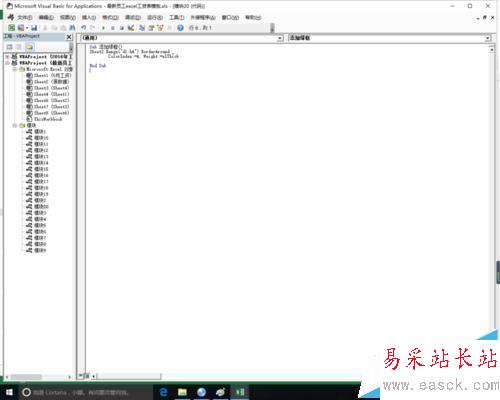Open the 运行(R) menu

(155, 17)
